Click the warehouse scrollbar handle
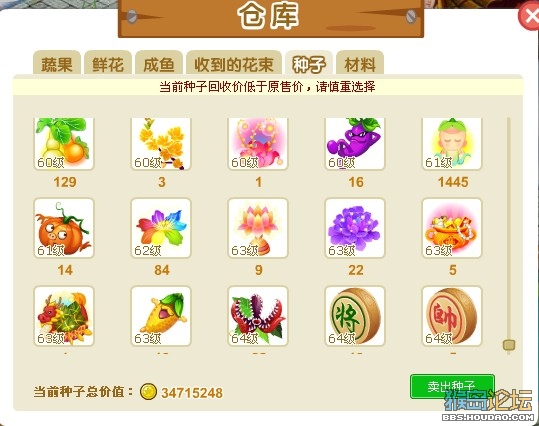This screenshot has width=539, height=426. pyautogui.click(x=509, y=345)
